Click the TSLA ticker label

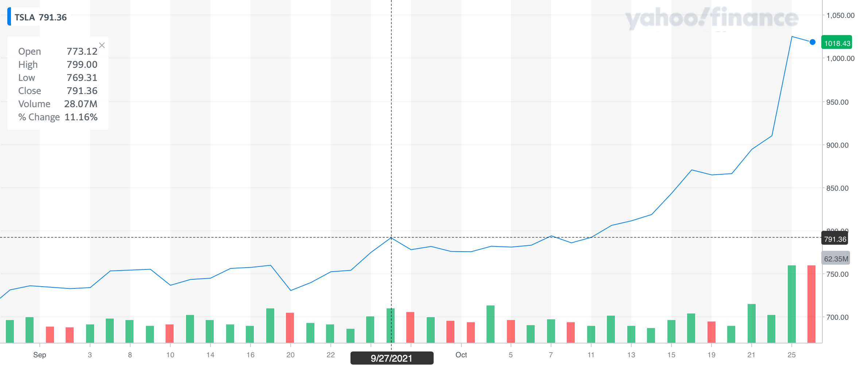coord(24,18)
